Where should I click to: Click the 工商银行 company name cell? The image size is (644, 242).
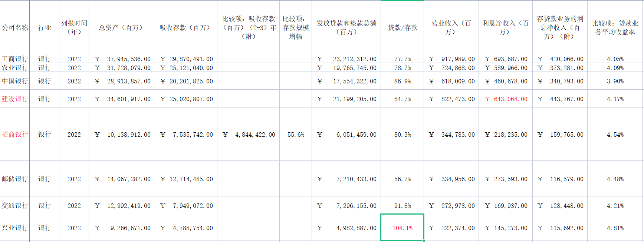tap(15, 59)
